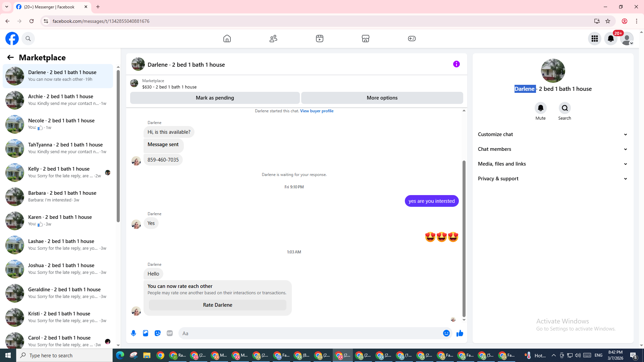Open the GIF picker
644x362 pixels.
coord(170,333)
